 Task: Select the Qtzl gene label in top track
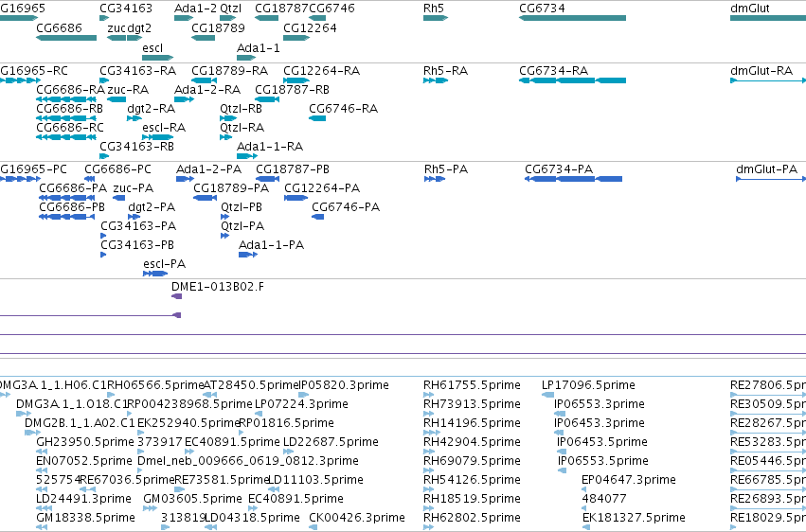[230, 9]
